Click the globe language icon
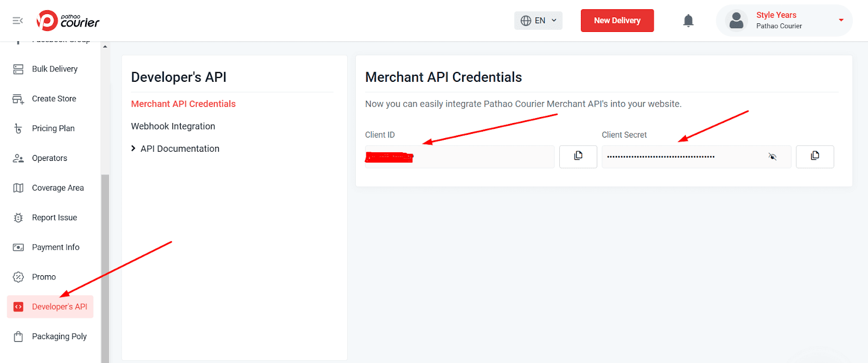This screenshot has width=868, height=363. tap(526, 21)
